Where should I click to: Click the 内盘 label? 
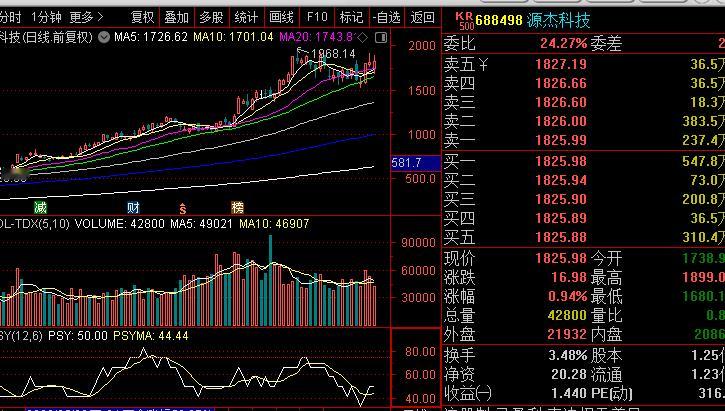(606, 334)
